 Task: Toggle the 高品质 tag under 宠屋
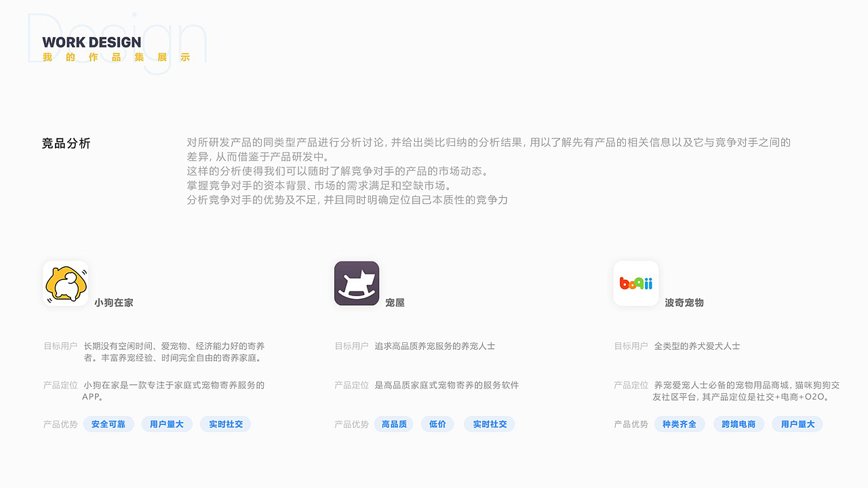click(394, 424)
